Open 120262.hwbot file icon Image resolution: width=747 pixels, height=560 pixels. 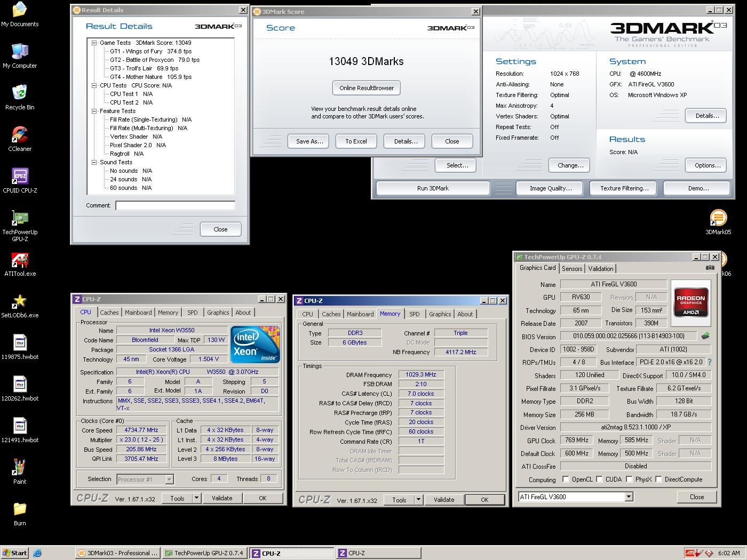pos(20,389)
